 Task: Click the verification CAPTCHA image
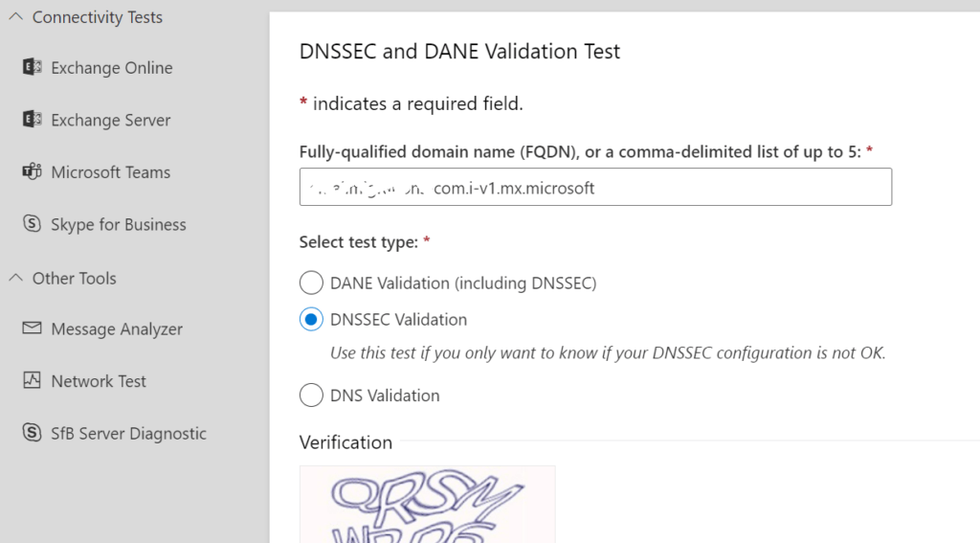pyautogui.click(x=428, y=504)
